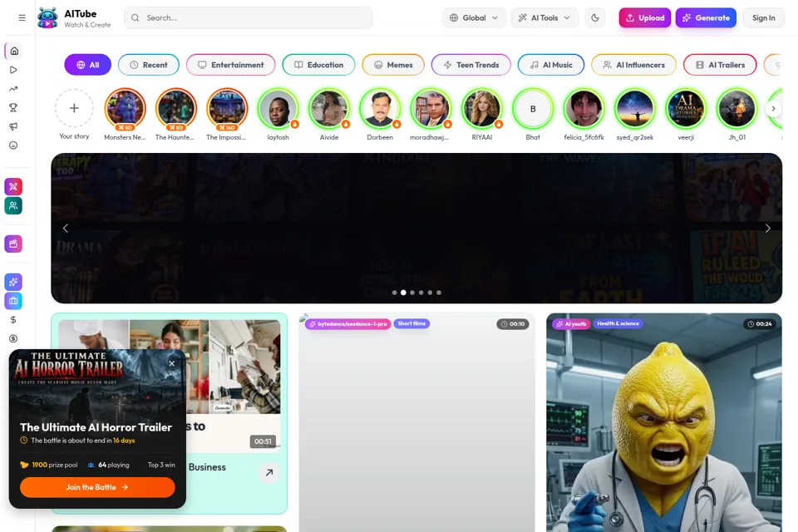The width and height of the screenshot is (798, 532).
Task: Toggle dark mode with the moon icon
Action: [x=595, y=17]
